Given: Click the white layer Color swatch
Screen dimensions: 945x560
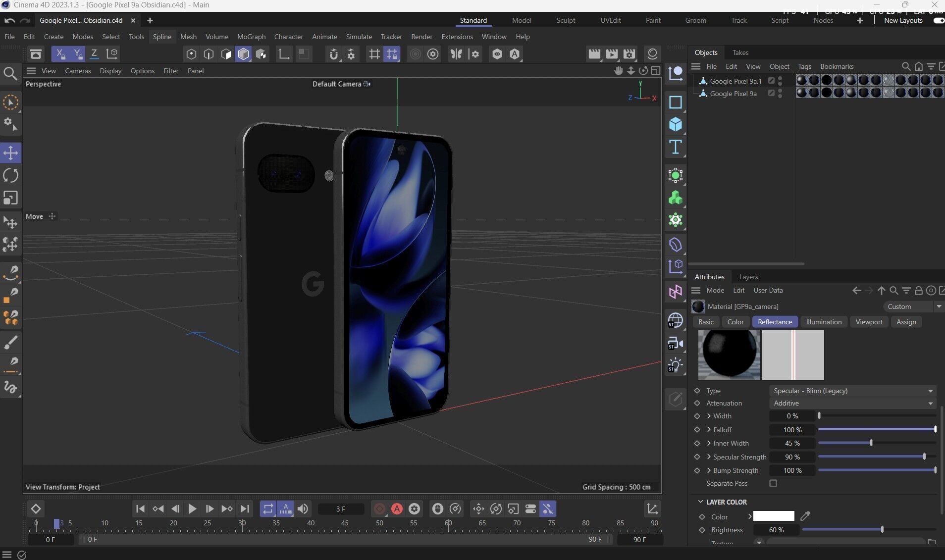Looking at the screenshot, I should 774,516.
